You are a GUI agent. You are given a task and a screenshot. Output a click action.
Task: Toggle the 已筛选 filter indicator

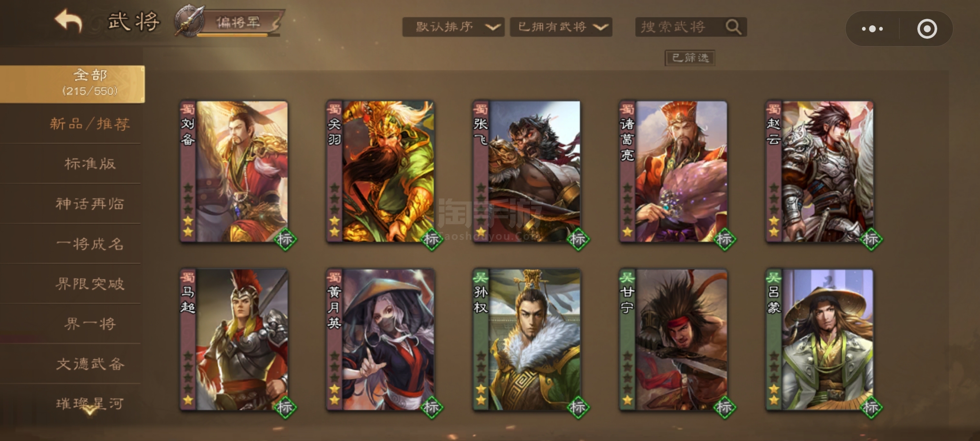click(690, 58)
